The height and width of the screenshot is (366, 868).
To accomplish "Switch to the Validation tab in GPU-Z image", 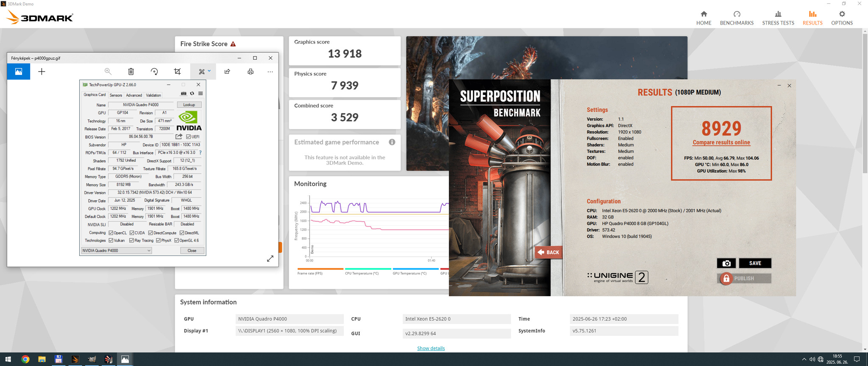I will 153,95.
